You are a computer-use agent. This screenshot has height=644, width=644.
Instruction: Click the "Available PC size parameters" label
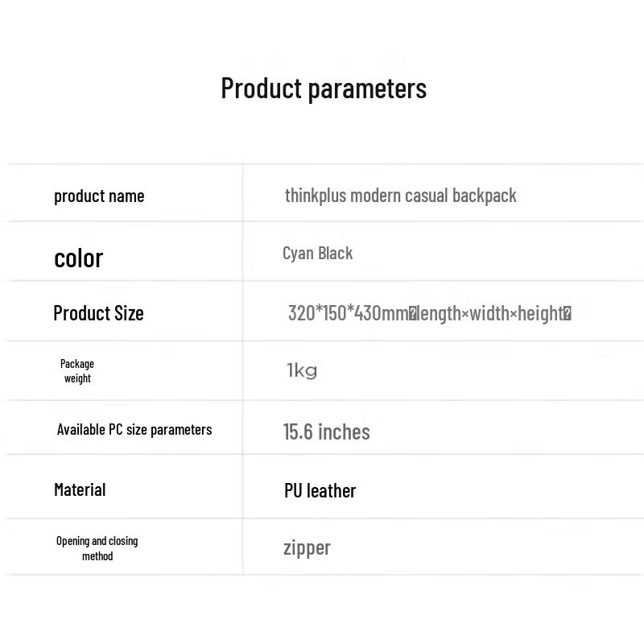134,430
